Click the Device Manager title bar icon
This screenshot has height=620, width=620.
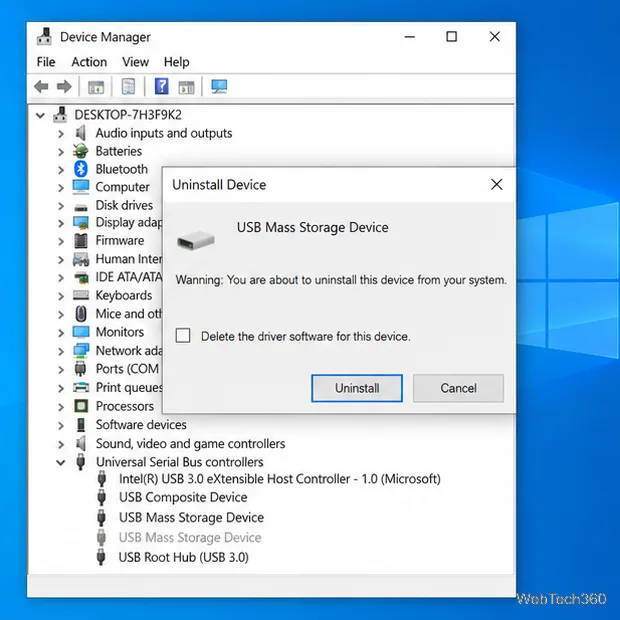pos(44,36)
